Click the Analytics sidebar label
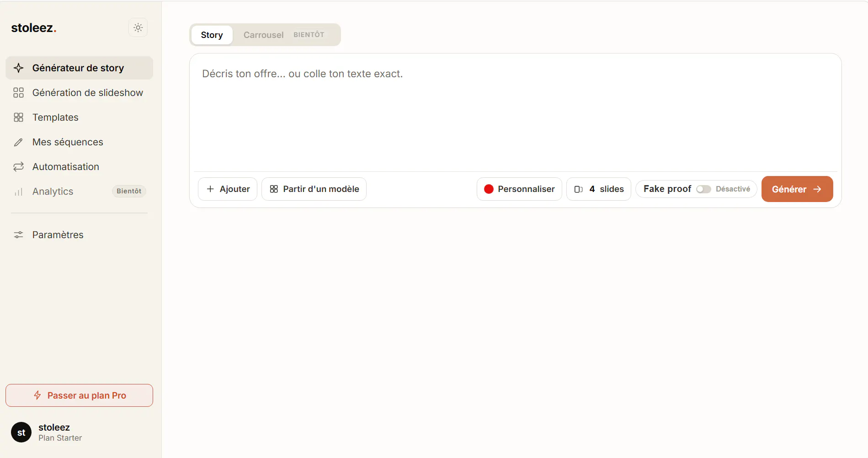 [x=53, y=192]
